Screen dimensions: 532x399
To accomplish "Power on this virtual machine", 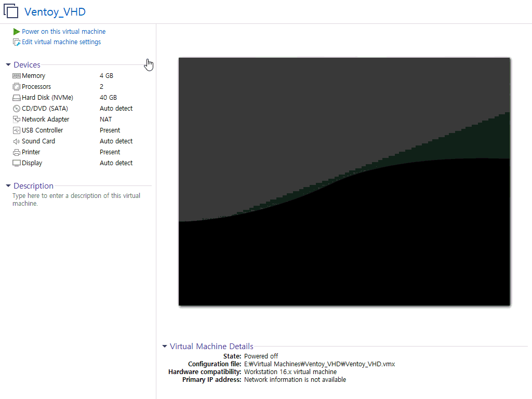I will point(63,32).
